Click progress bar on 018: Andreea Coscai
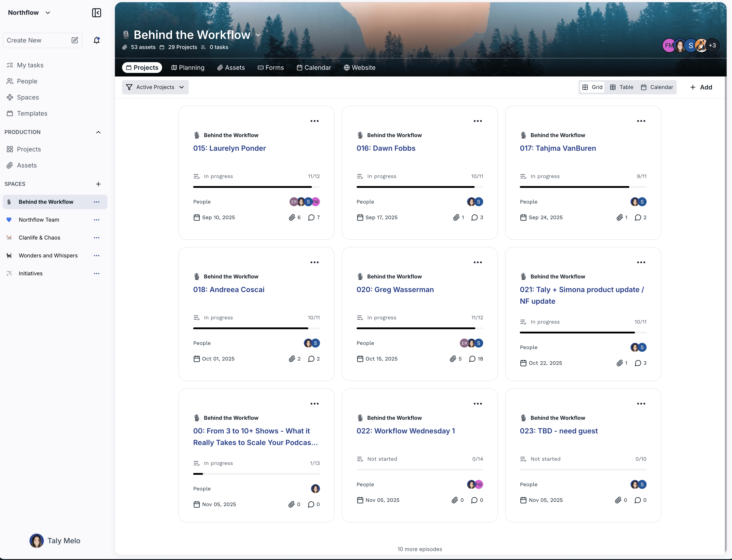 256,328
